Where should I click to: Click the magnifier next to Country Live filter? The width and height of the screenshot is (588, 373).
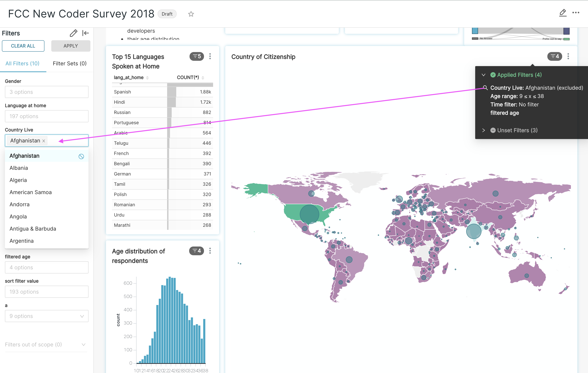pos(485,88)
